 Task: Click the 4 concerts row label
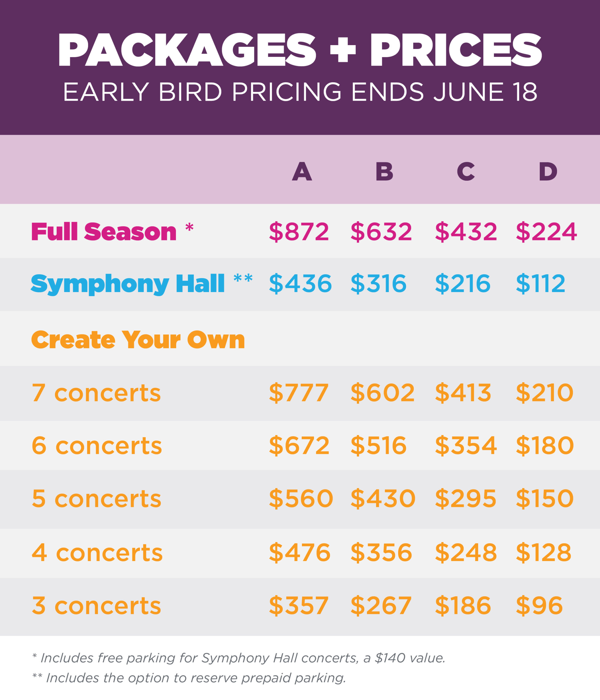[x=97, y=553]
